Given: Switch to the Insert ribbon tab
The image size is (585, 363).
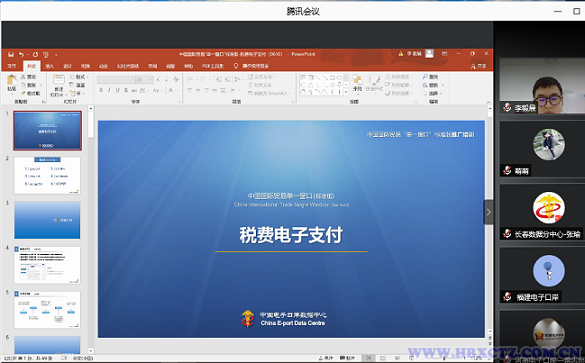Looking at the screenshot, I should tap(49, 66).
